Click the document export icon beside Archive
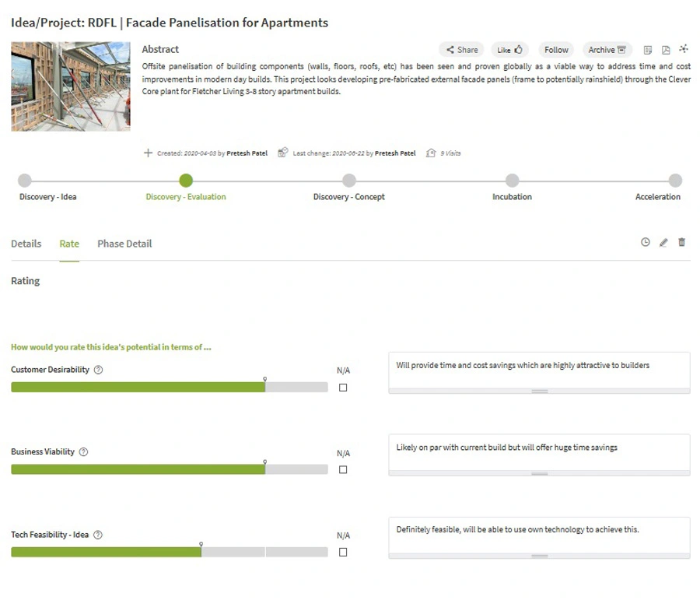Viewport: 700px width, 604px height. [648, 50]
